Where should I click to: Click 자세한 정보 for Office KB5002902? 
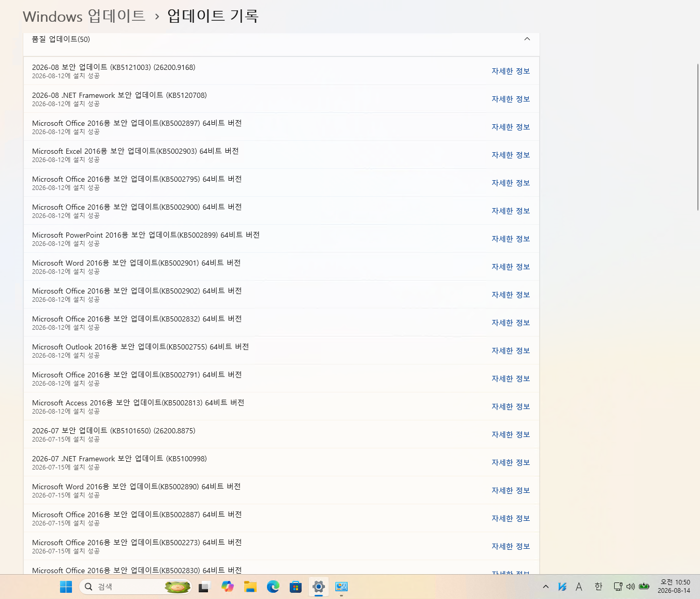(511, 295)
